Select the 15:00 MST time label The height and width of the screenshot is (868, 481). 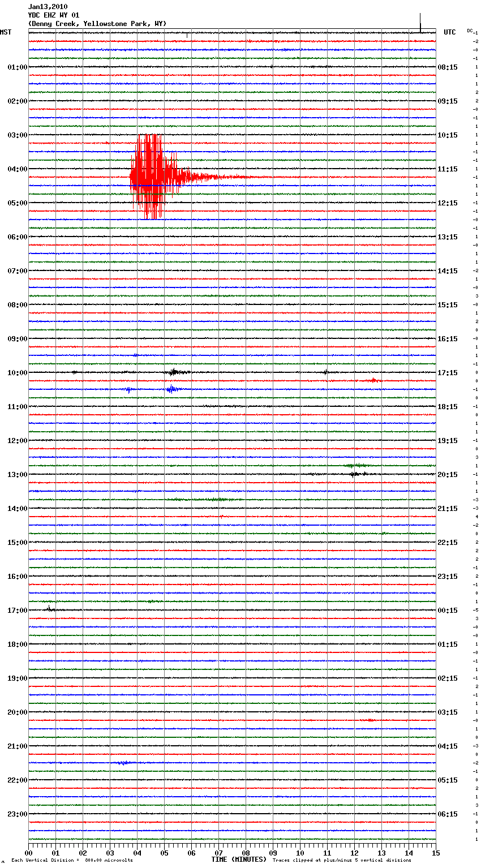click(x=18, y=543)
